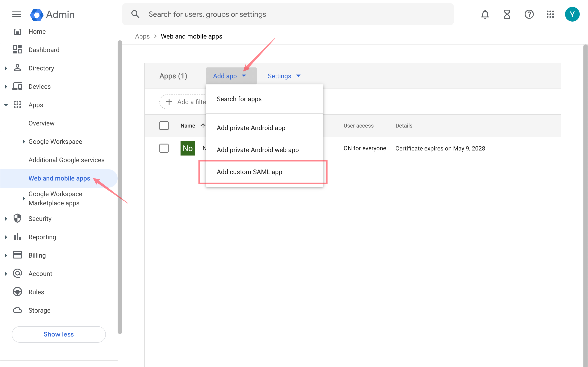
Task: Collapse the Apps section in sidebar
Action: click(6, 105)
